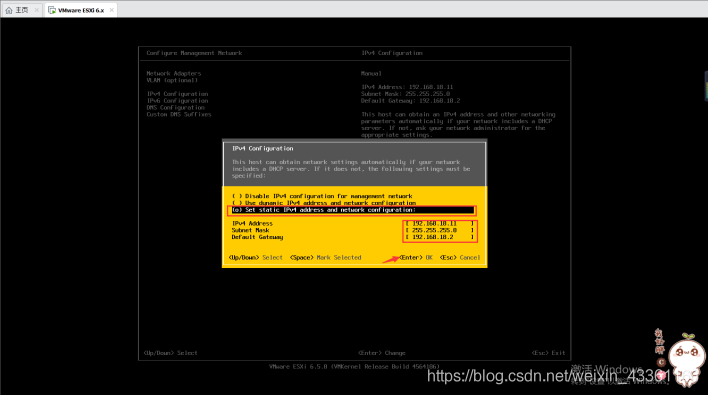Select DNS Configuration menu entry

coord(175,108)
